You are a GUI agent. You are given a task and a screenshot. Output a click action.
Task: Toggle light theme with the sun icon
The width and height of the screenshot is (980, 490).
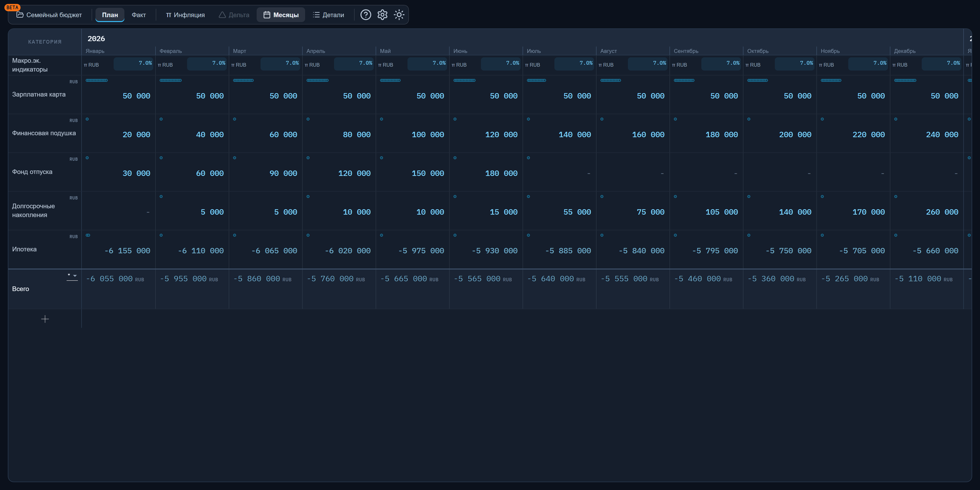point(399,15)
